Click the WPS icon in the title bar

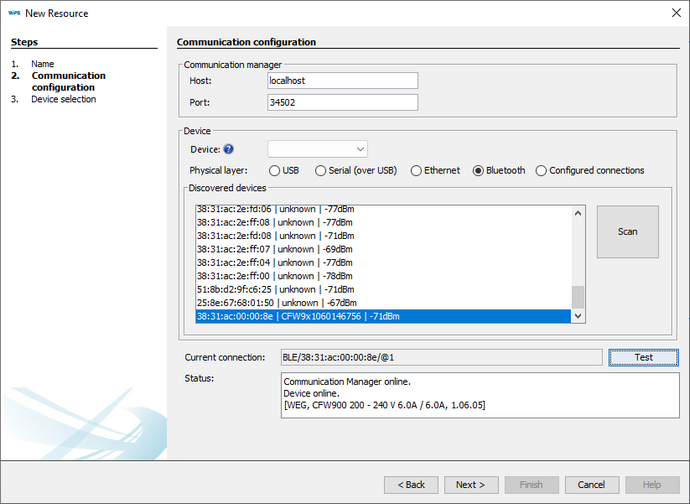(13, 13)
